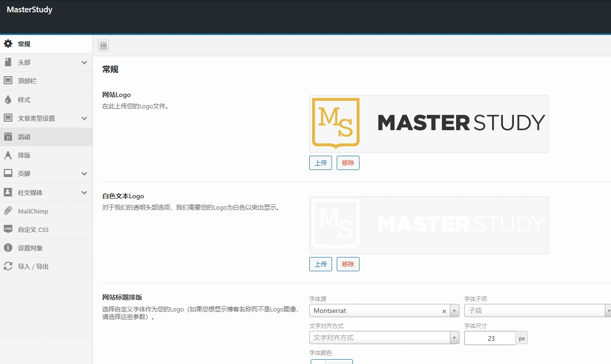The height and width of the screenshot is (364, 611).
Task: Click the 活动 calendar icon
Action: (x=8, y=136)
